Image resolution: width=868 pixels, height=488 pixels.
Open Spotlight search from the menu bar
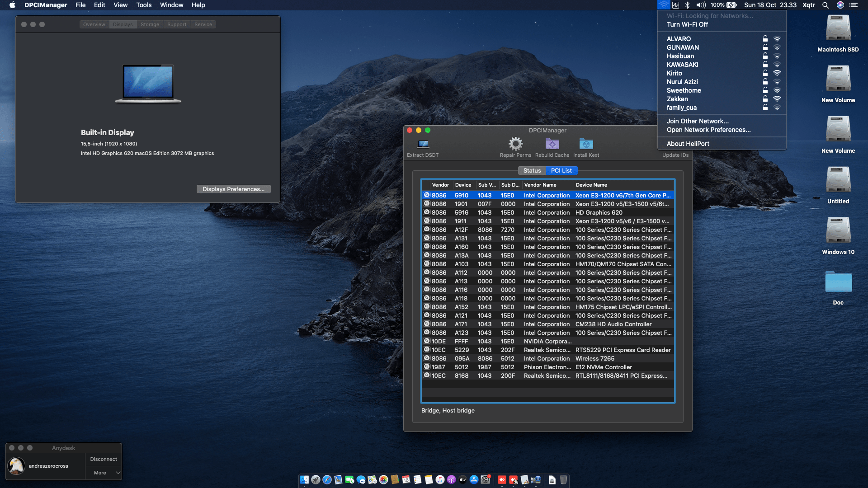(x=826, y=5)
